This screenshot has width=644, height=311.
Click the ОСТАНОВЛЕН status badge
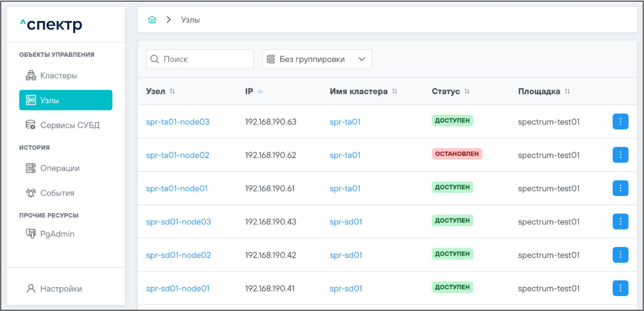[x=457, y=154]
